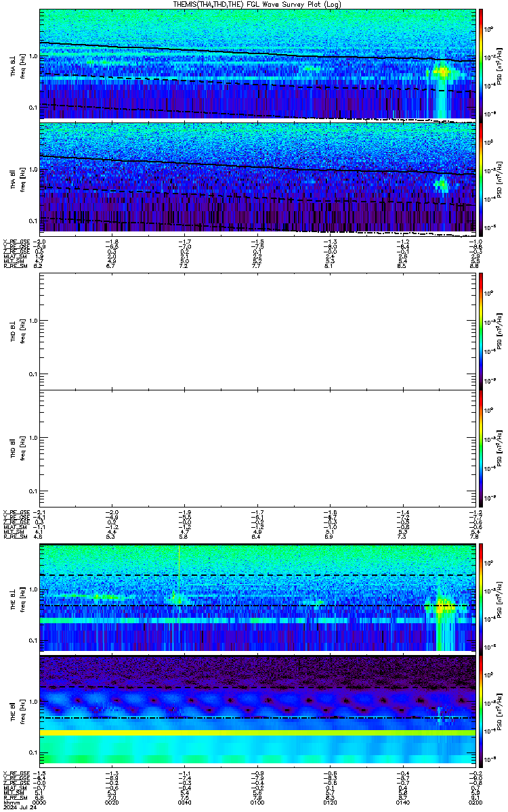Viewport: 508px width, 812px height.
Task: Click the vertical yellow spike in THE B-perpendicular
Action: point(179,575)
